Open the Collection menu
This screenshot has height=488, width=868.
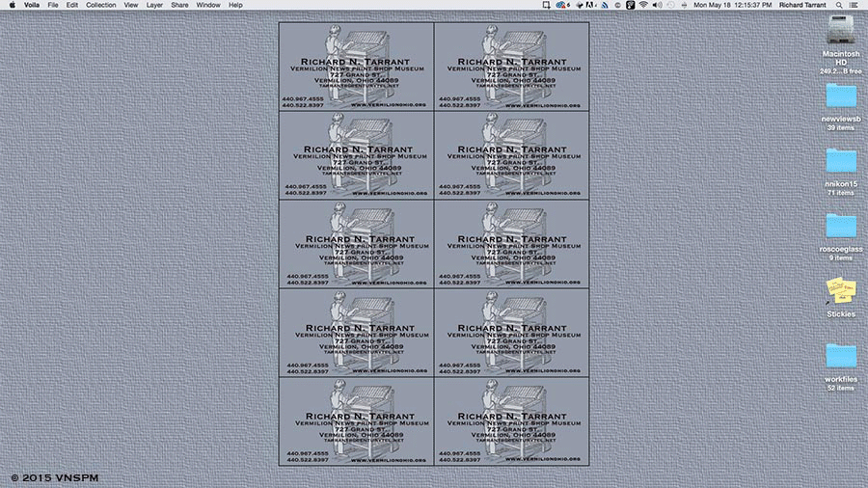click(100, 5)
